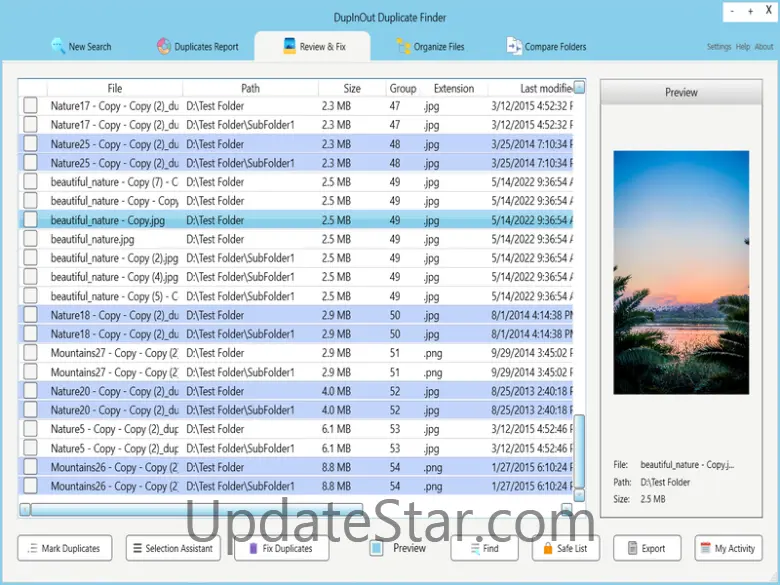
Task: Click the Organize Files folder icon
Action: click(x=403, y=46)
